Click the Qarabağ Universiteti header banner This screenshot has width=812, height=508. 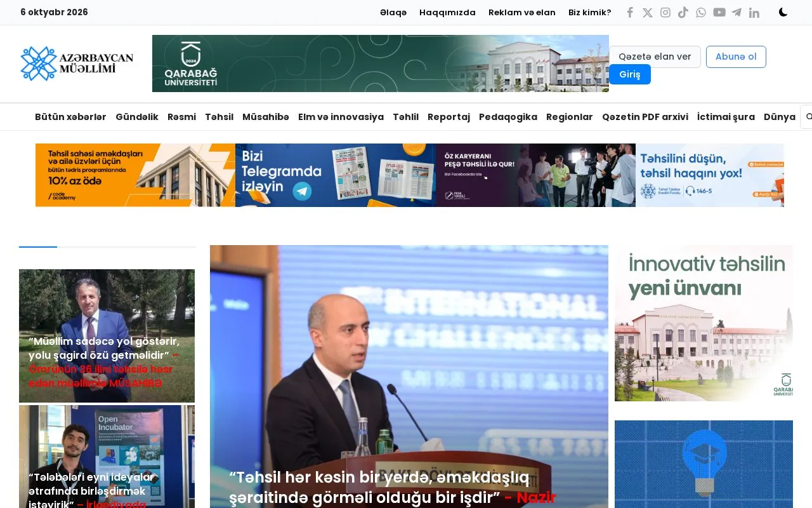click(381, 63)
